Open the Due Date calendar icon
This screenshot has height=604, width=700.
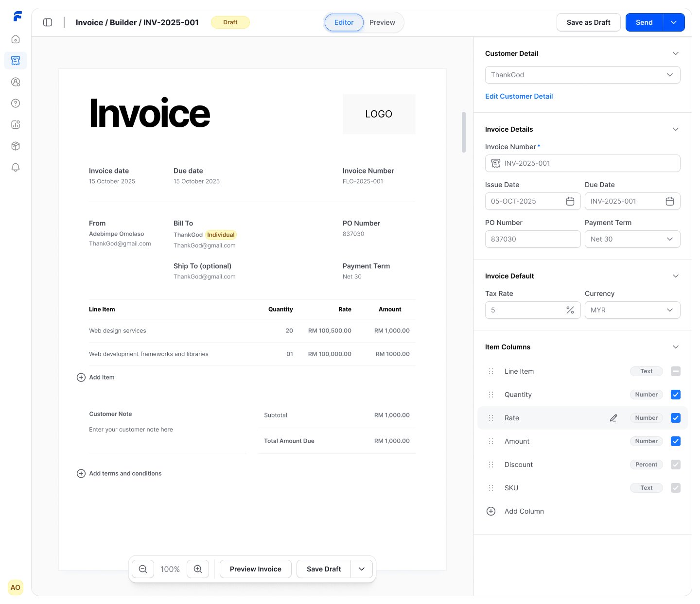[x=670, y=201]
